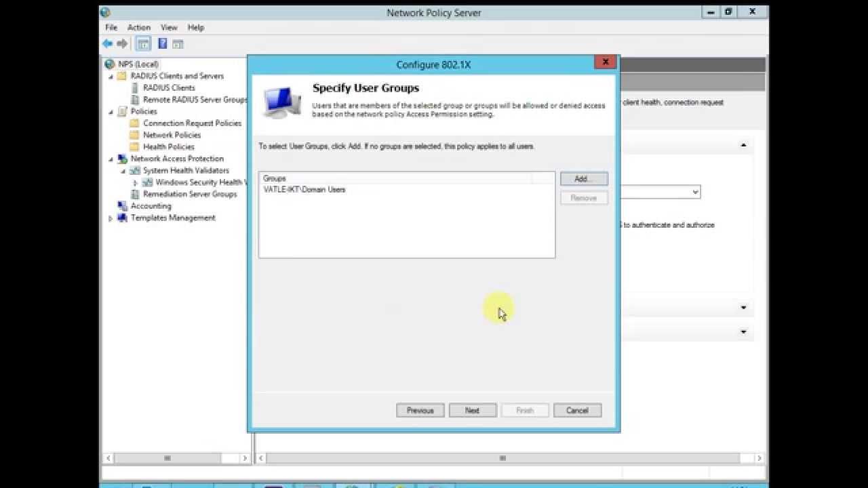Click the Back arrow in the toolbar

pos(108,43)
